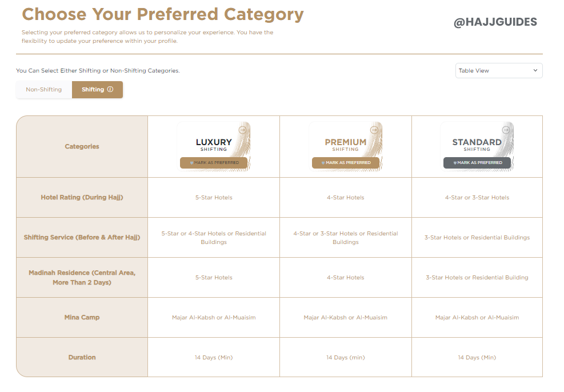Click the heart icon on the Standard card
The image size is (564, 392).
pyautogui.click(x=455, y=163)
